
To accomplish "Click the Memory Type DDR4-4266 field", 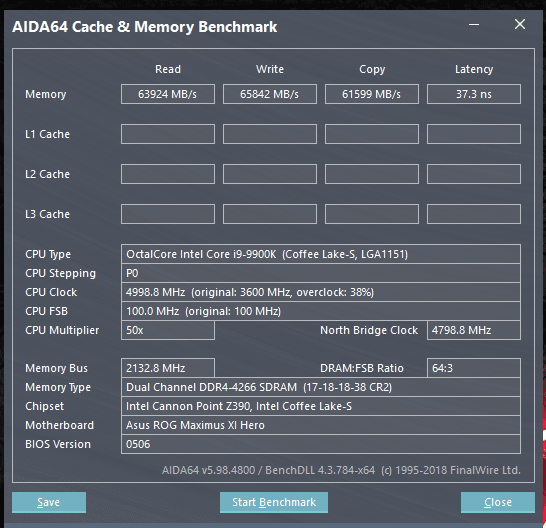I will 321,387.
